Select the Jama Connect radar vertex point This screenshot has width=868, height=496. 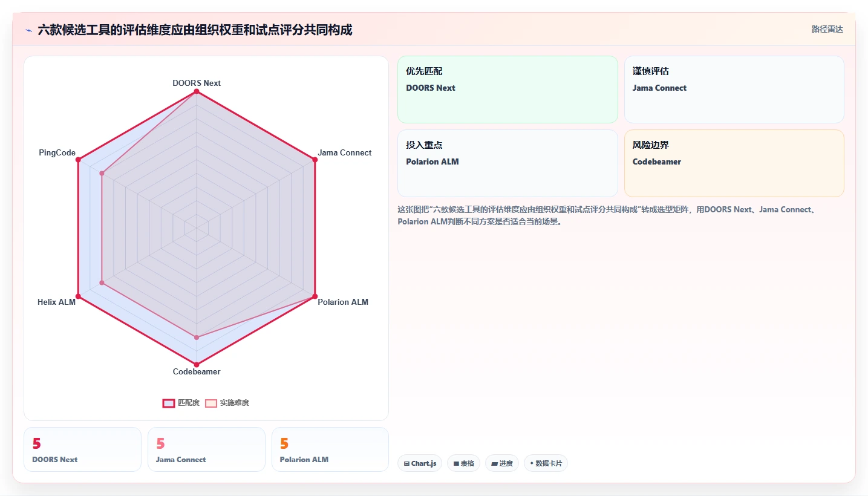(315, 160)
